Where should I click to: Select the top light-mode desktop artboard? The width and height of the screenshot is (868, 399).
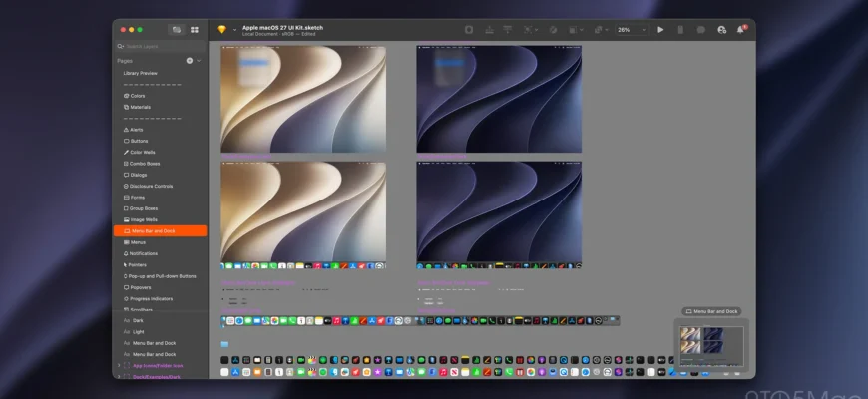click(303, 99)
